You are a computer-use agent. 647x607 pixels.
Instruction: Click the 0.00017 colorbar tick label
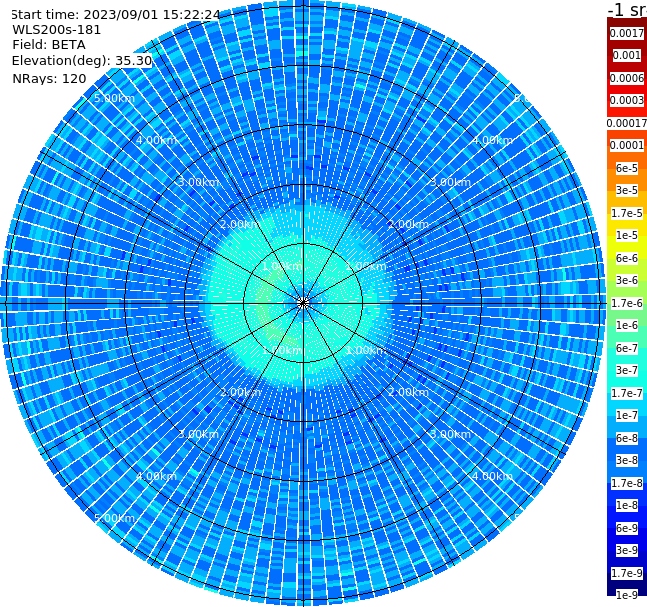[x=627, y=123]
